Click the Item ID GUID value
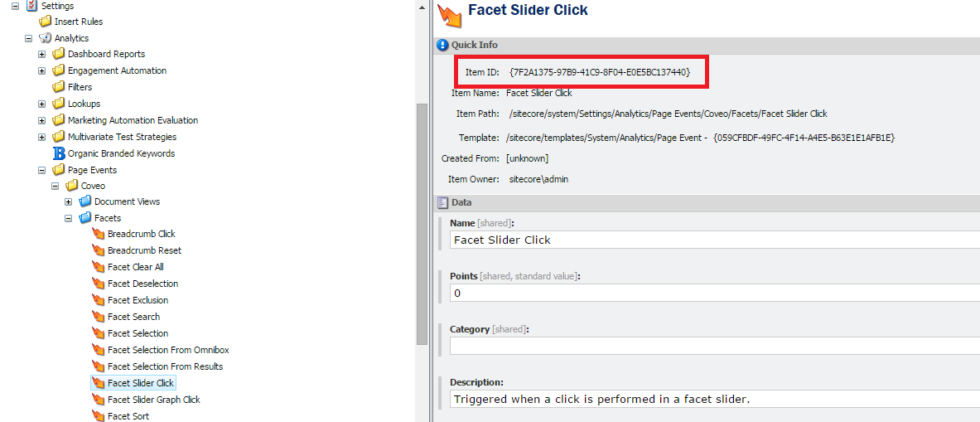The width and height of the screenshot is (980, 422). click(x=600, y=72)
